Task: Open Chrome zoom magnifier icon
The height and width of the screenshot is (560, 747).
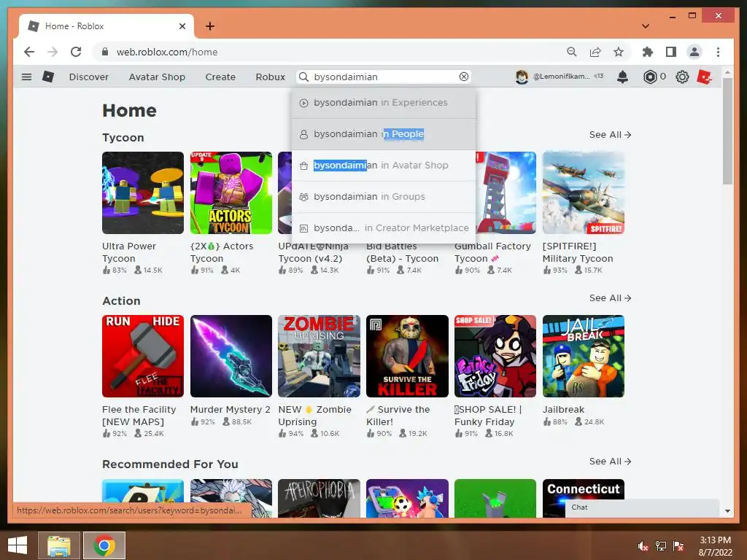Action: [x=572, y=52]
